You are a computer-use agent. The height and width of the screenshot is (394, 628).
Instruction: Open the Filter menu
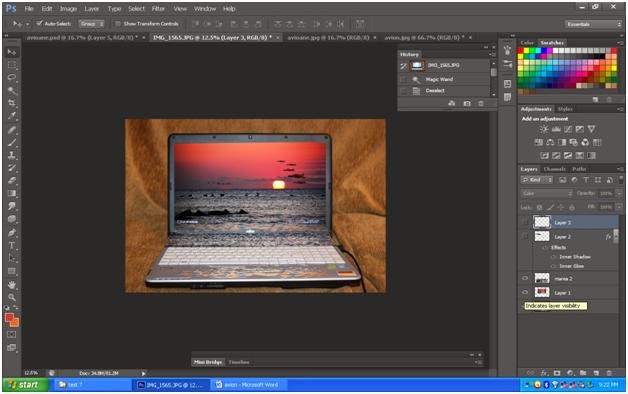pyautogui.click(x=158, y=8)
